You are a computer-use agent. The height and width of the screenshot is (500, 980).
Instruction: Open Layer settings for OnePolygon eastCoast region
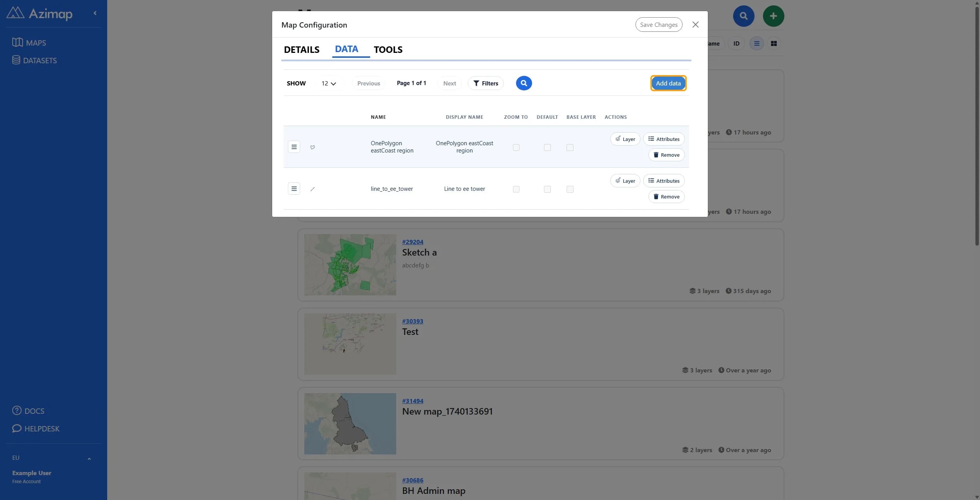625,139
